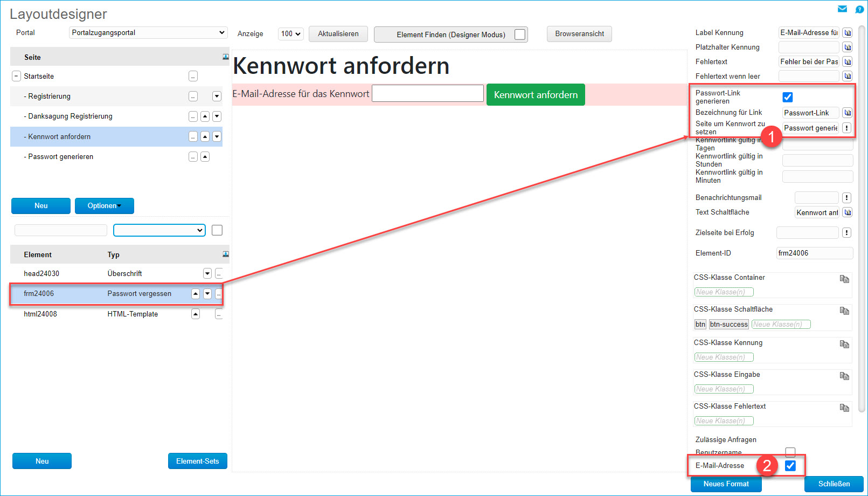Open the help icon at top right

(x=859, y=9)
